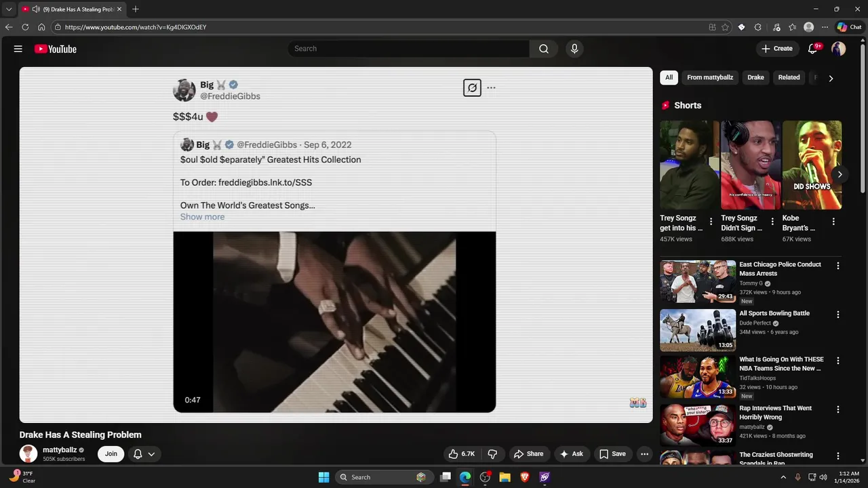Open options for the 457K views Short
This screenshot has width=868, height=488.
[x=711, y=222]
